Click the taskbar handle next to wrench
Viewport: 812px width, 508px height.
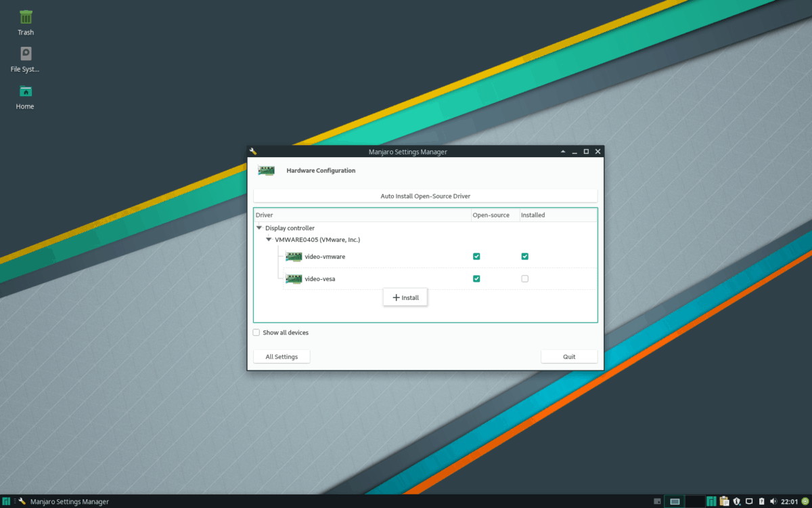click(14, 501)
